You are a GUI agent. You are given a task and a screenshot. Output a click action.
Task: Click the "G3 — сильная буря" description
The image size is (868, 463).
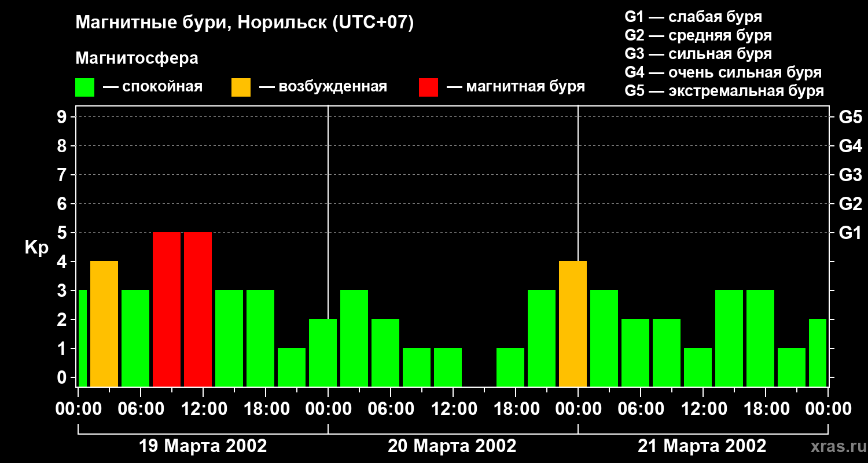[x=698, y=54]
